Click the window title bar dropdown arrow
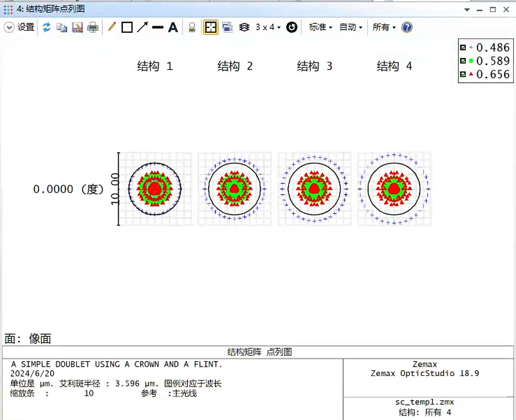Screen dimensions: 516x420 point(467,9)
